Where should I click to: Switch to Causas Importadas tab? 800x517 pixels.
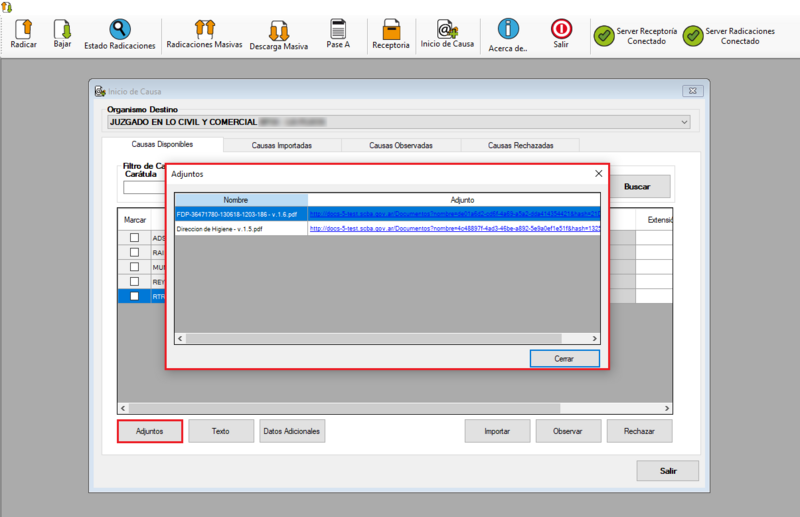282,145
